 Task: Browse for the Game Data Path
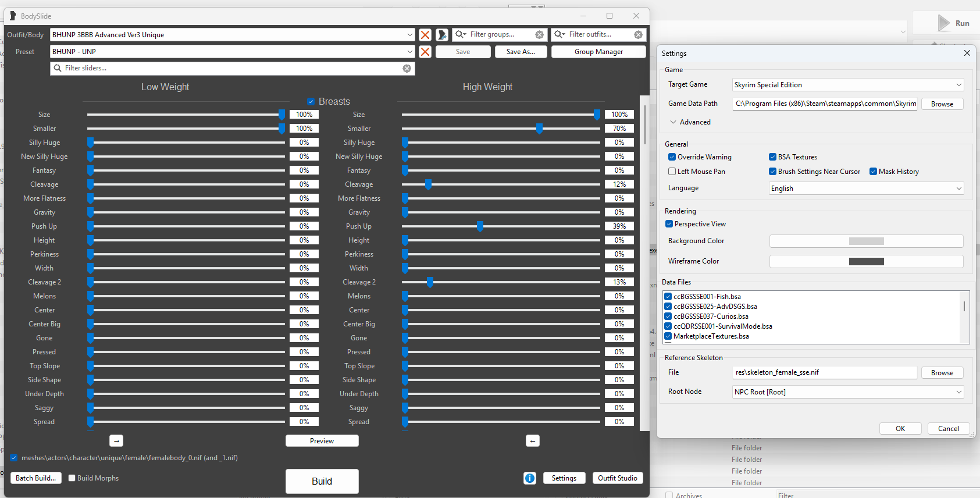click(x=942, y=104)
